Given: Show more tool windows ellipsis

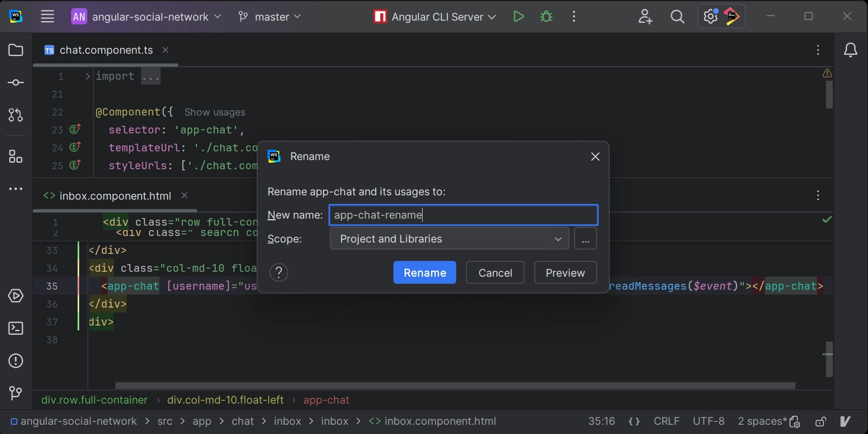Looking at the screenshot, I should tap(16, 189).
